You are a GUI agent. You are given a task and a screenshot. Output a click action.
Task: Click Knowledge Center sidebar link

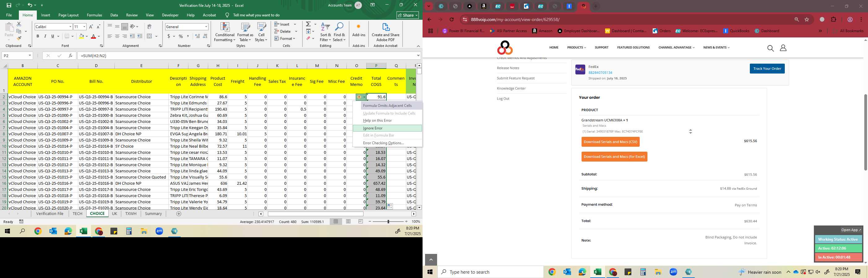[511, 89]
